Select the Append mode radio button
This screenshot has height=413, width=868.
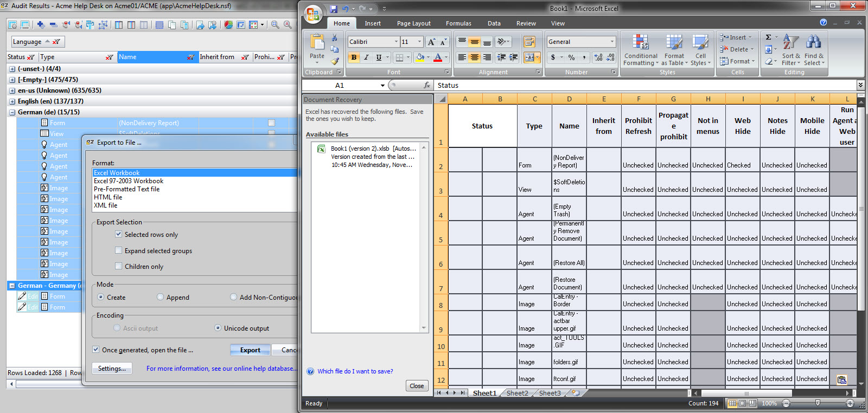tap(160, 297)
